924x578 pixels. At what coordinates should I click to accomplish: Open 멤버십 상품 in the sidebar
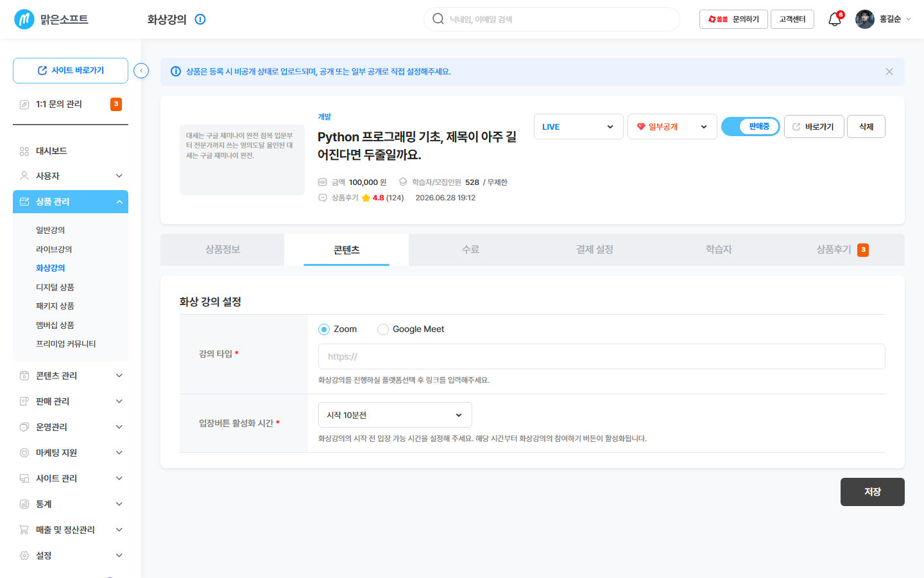click(x=55, y=325)
